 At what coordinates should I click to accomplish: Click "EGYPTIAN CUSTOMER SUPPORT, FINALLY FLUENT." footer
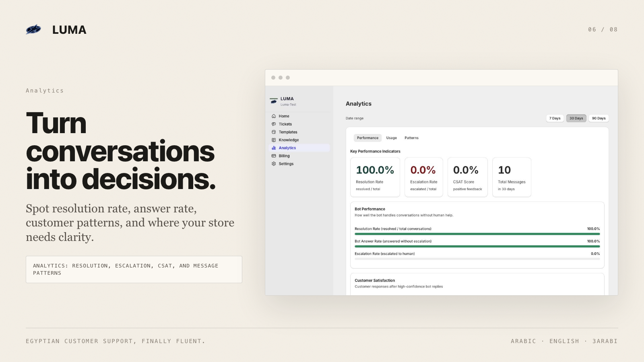coord(116,341)
